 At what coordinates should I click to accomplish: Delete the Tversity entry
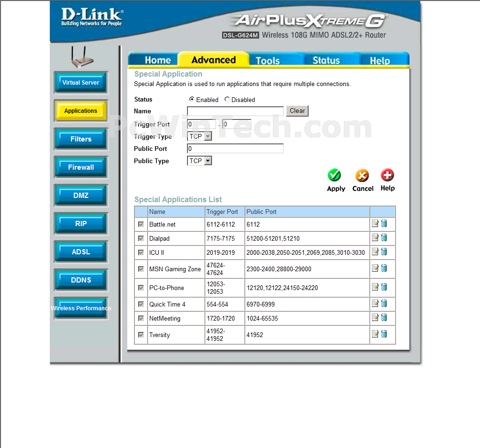(384, 334)
